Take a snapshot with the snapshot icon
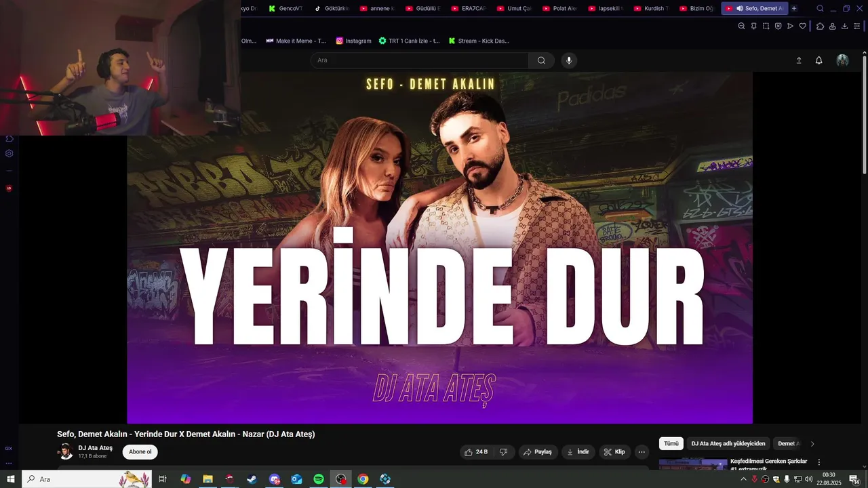 766,26
